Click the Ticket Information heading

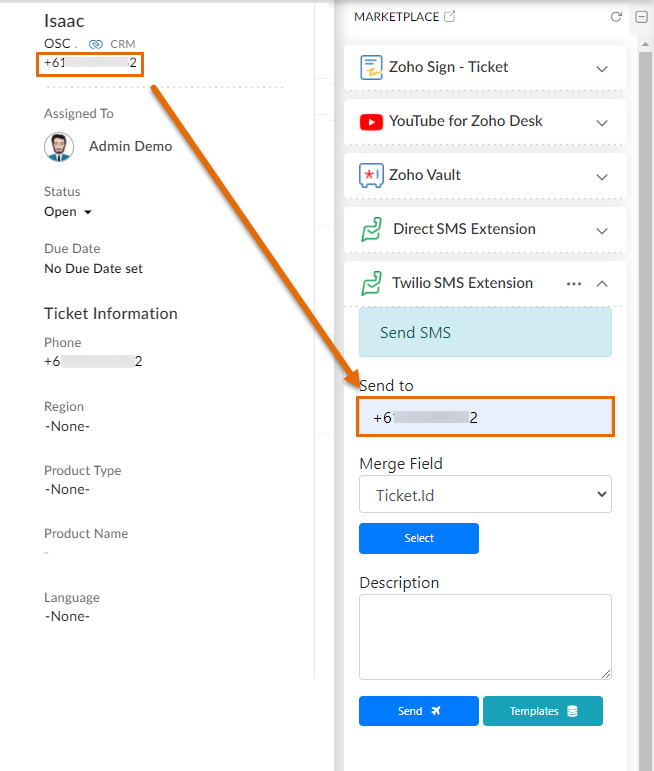pyautogui.click(x=111, y=314)
